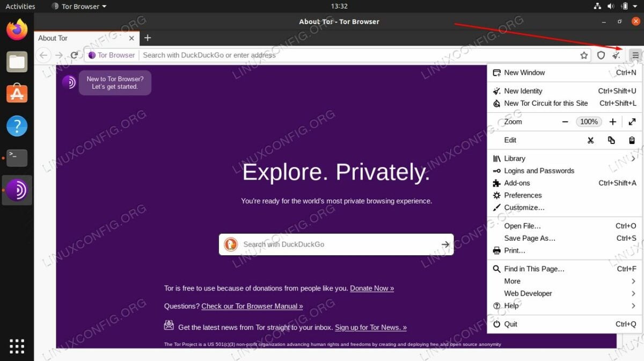Image resolution: width=644 pixels, height=361 pixels.
Task: Open Preferences from the menu
Action: coord(565,196)
